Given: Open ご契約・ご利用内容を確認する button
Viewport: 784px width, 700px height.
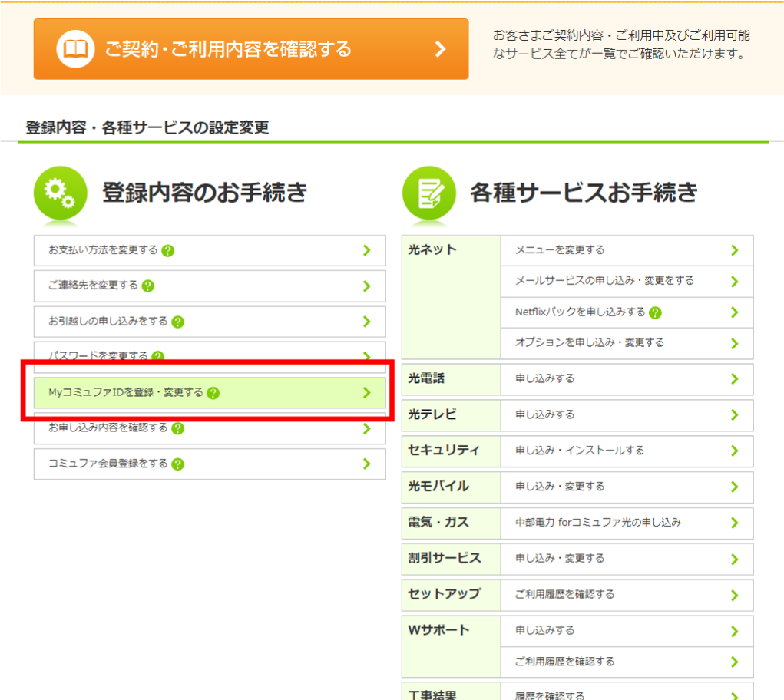Looking at the screenshot, I should [x=250, y=49].
